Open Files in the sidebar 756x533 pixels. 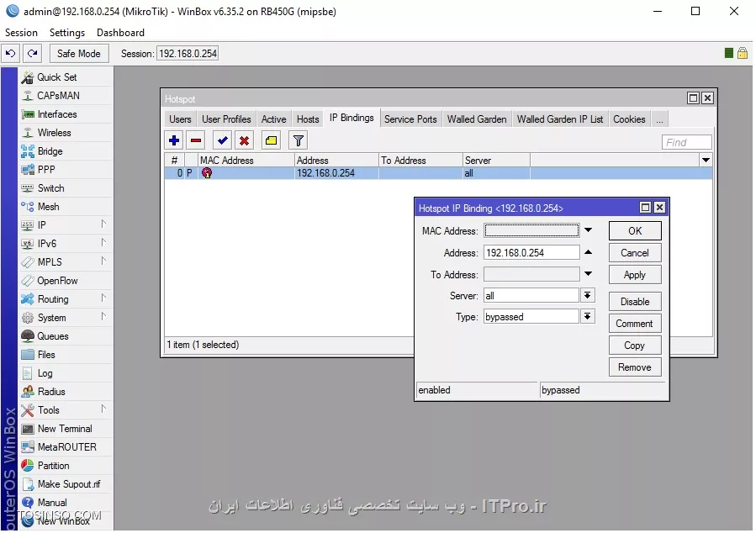(x=65, y=355)
